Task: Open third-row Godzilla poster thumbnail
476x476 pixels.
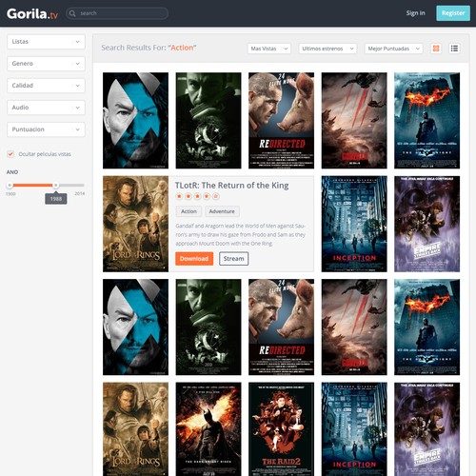Action: pos(354,327)
